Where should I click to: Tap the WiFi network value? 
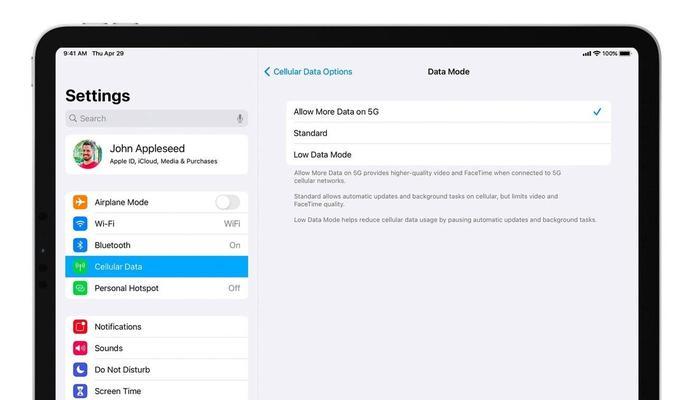coord(232,224)
